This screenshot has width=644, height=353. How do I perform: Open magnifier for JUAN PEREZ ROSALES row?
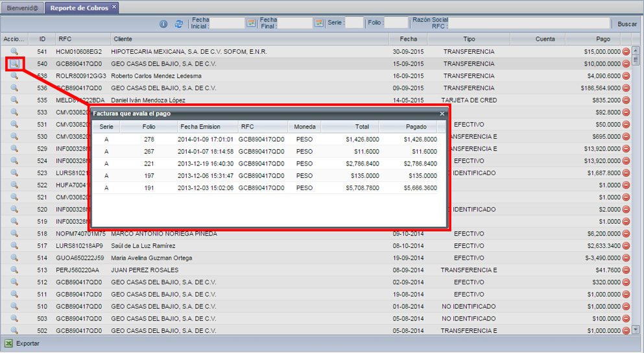[14, 270]
